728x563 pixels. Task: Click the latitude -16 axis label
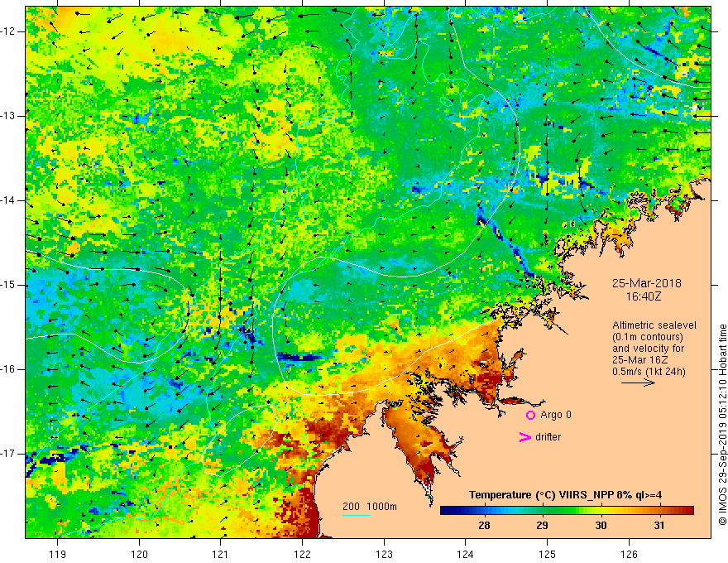click(x=8, y=369)
